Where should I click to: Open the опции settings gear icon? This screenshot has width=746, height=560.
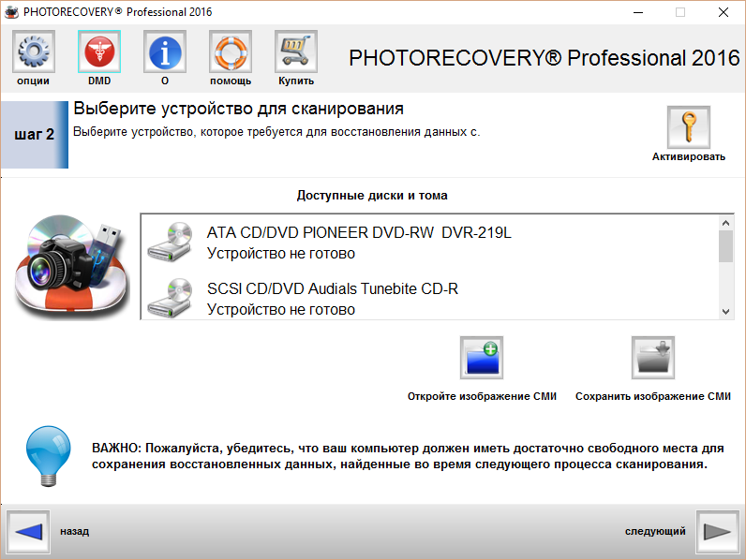[34, 52]
